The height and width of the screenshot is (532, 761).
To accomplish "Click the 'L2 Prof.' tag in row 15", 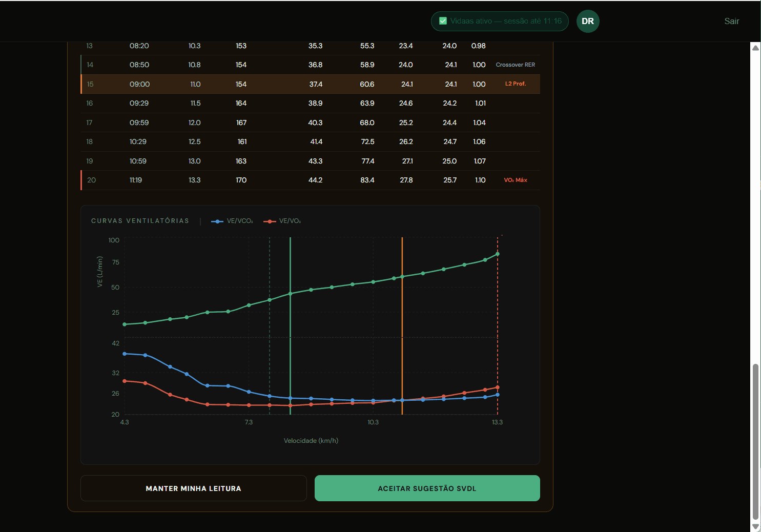I will tap(516, 84).
